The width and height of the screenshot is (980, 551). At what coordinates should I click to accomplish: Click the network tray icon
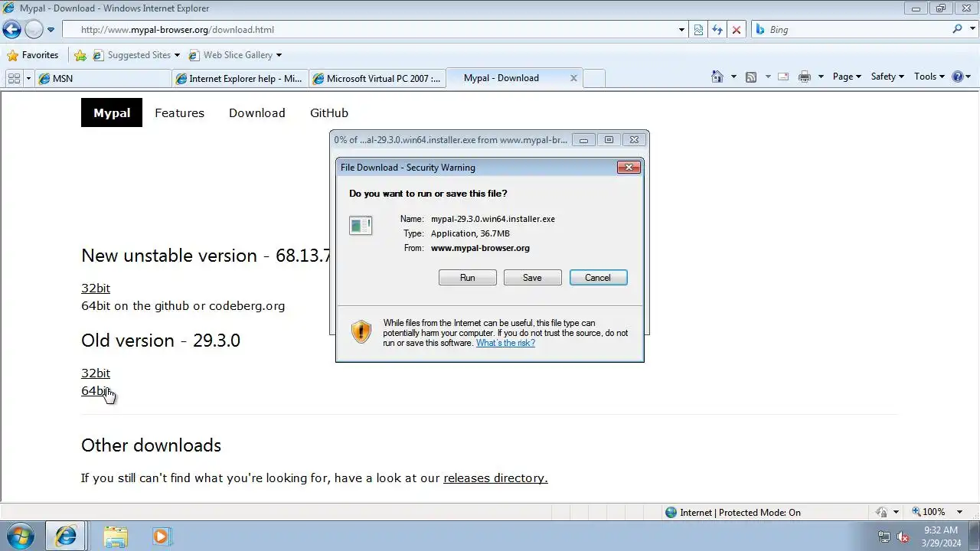click(884, 536)
